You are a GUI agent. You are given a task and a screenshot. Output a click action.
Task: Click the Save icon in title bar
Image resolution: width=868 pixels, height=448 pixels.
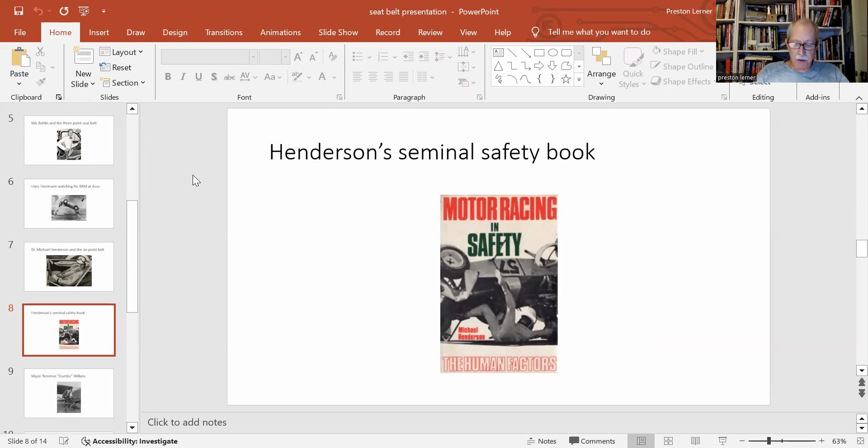19,11
